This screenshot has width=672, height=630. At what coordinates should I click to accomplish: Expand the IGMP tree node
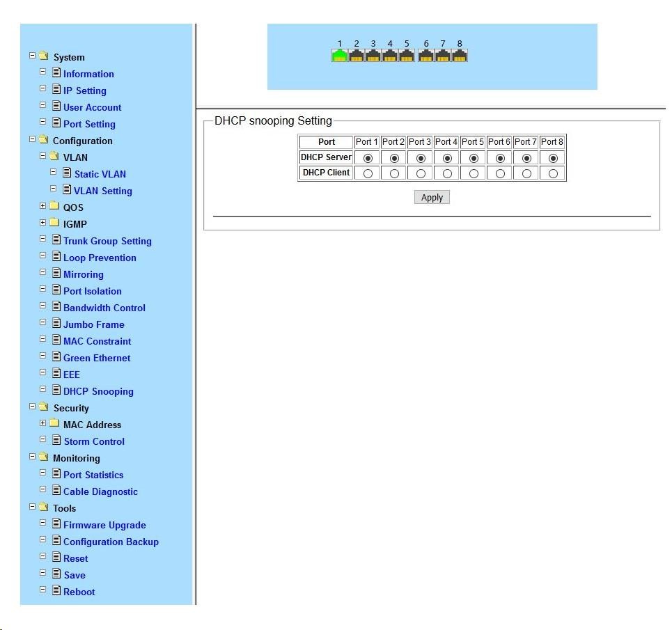point(43,223)
